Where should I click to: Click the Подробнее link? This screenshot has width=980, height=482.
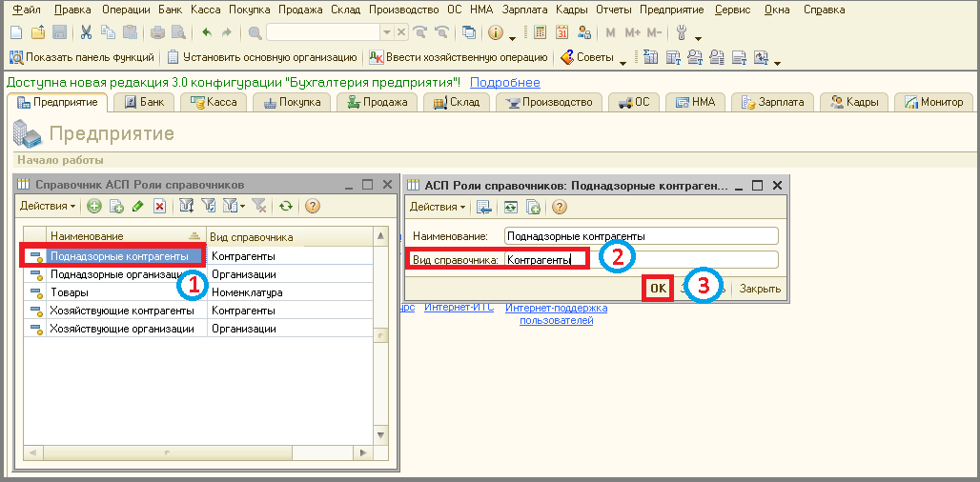(x=505, y=83)
